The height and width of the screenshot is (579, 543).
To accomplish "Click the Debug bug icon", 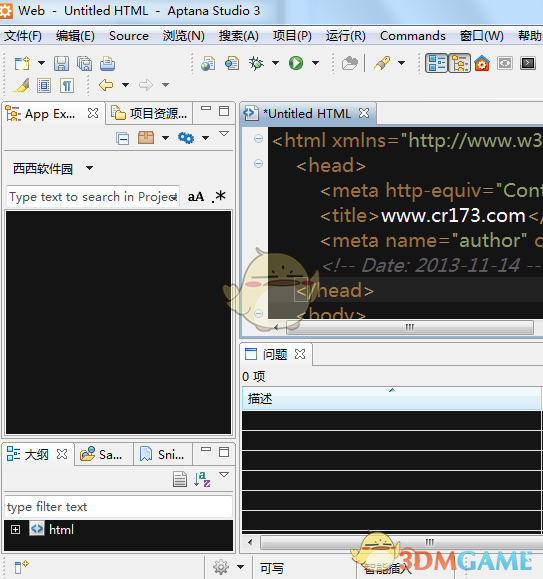I will 256,64.
